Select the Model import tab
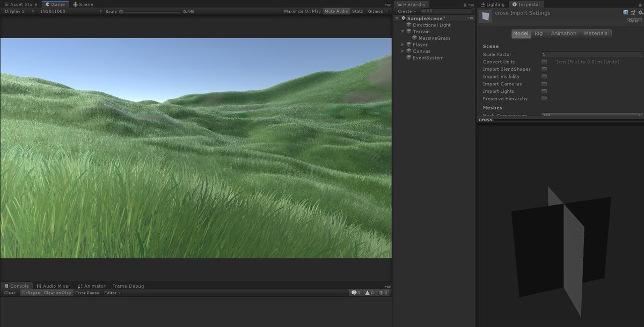 [x=521, y=33]
